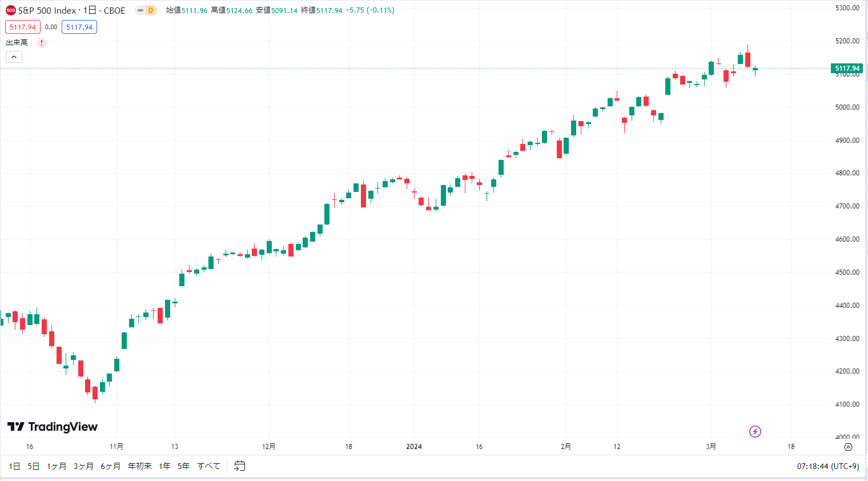Open the timezone menu showing UTC+9
This screenshot has height=481, width=868.
(x=828, y=466)
